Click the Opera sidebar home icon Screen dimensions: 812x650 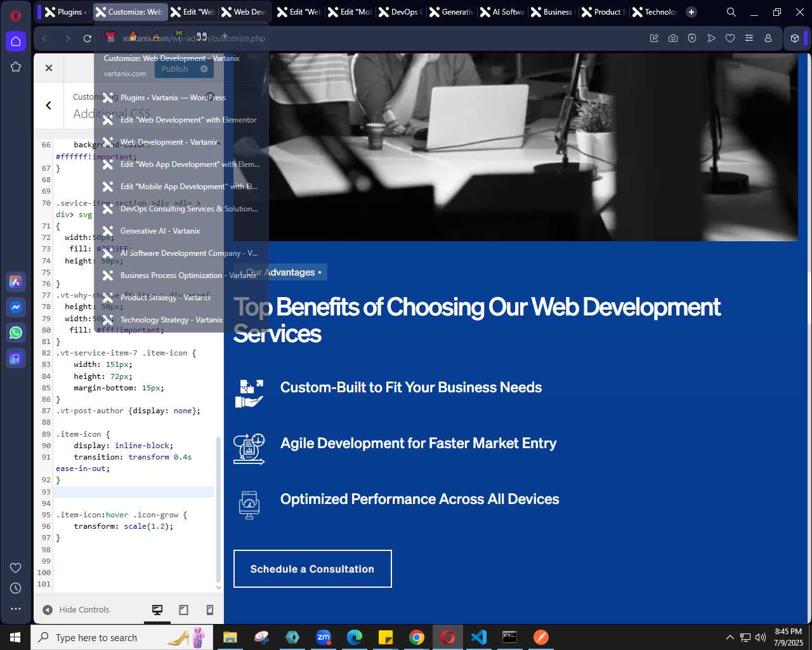coord(16,41)
